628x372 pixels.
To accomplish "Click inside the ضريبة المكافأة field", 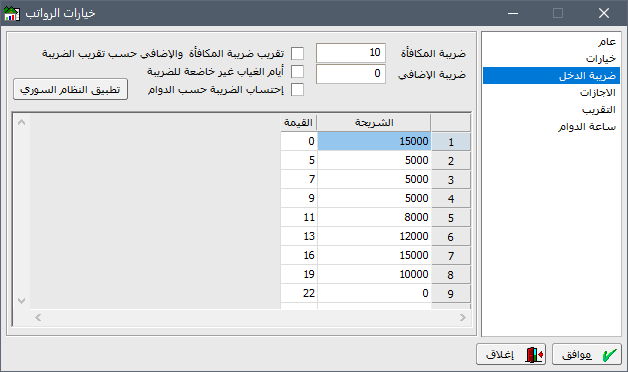I will point(351,53).
